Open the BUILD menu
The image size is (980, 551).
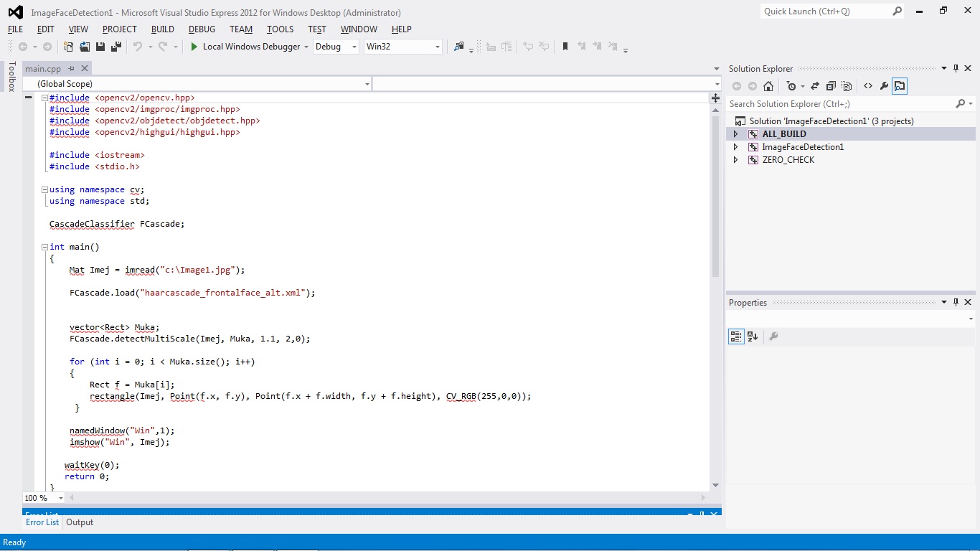point(163,29)
